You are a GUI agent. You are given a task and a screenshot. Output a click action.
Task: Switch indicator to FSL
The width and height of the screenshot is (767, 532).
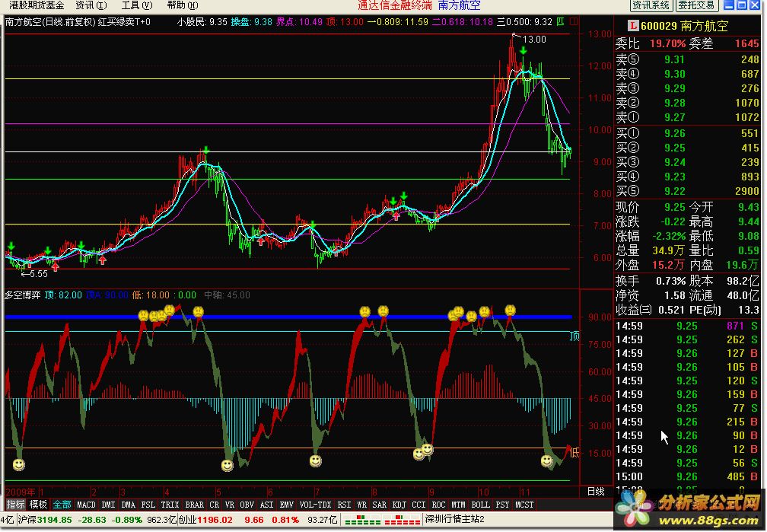tap(148, 505)
